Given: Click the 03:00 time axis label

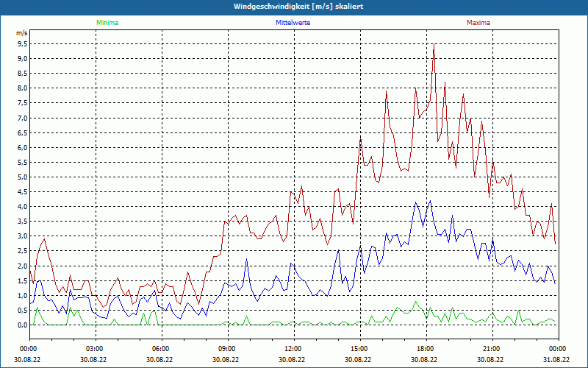Looking at the screenshot, I should pos(93,349).
